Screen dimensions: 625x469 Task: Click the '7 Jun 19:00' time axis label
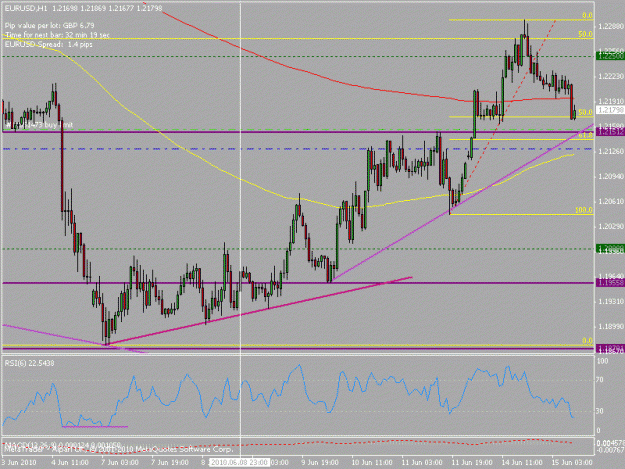pos(170,462)
